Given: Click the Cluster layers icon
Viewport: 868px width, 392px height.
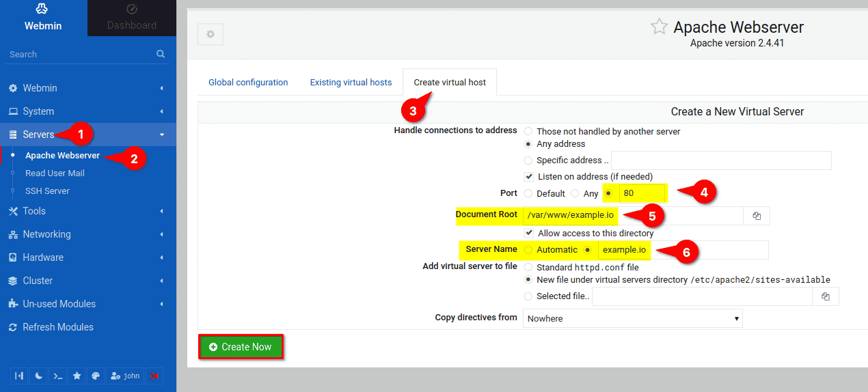Looking at the screenshot, I should (13, 281).
